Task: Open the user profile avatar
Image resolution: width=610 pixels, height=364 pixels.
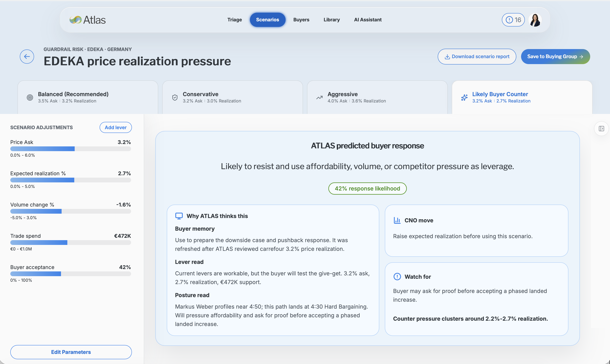Action: pos(535,20)
